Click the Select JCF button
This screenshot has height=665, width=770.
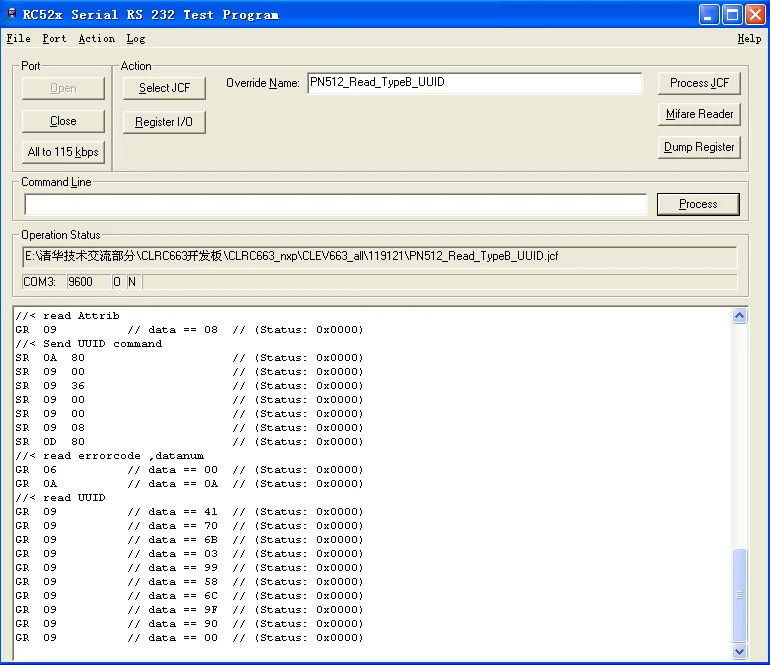(164, 88)
